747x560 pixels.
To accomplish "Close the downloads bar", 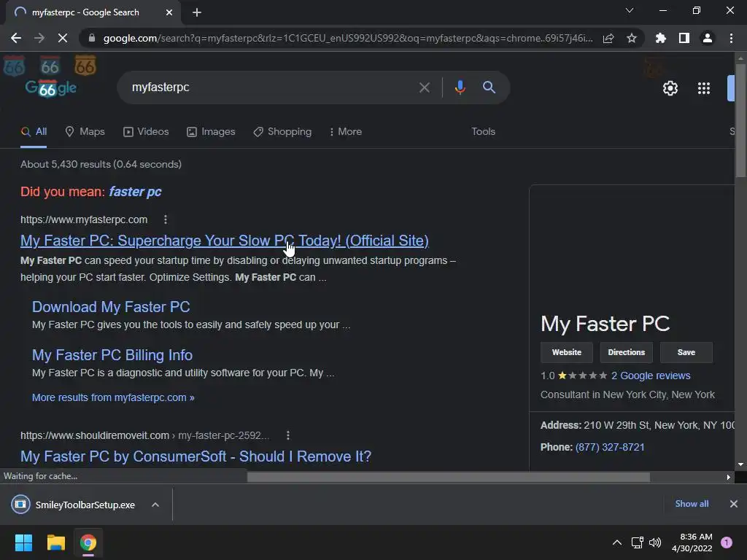I will coord(734,504).
